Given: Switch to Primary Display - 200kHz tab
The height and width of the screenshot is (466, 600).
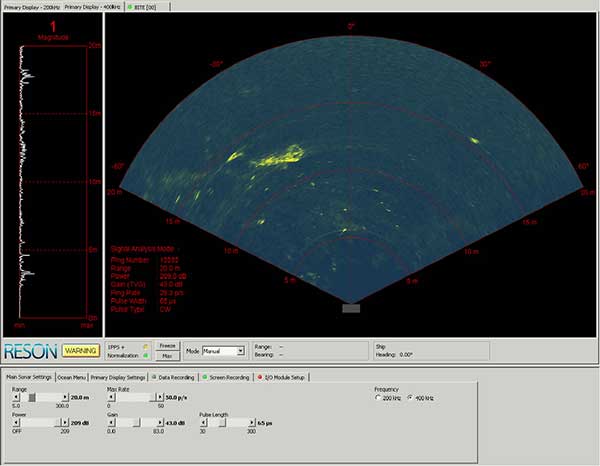Looking at the screenshot, I should tap(32, 5).
